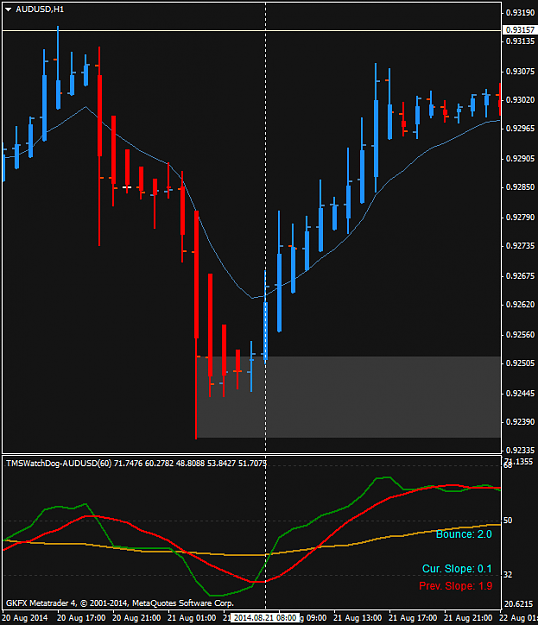Click the 20 Aug 21:00 time axis label
538x625 pixels.
click(136, 618)
